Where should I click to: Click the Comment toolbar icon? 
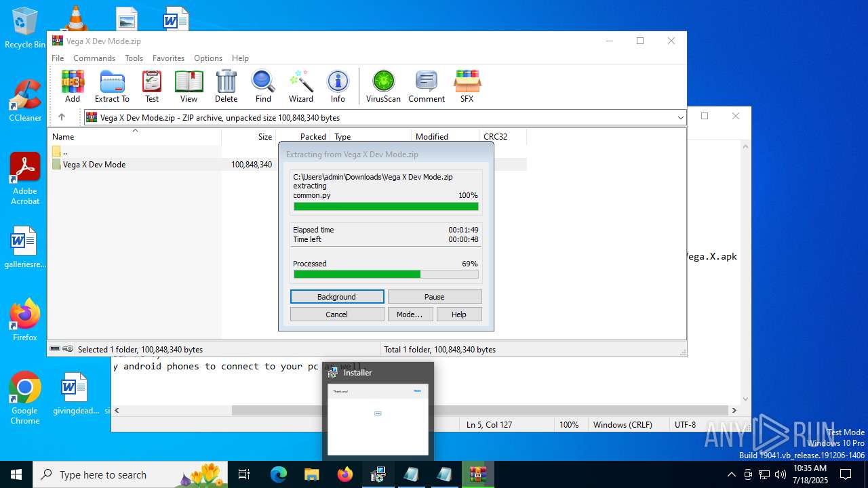click(x=427, y=86)
